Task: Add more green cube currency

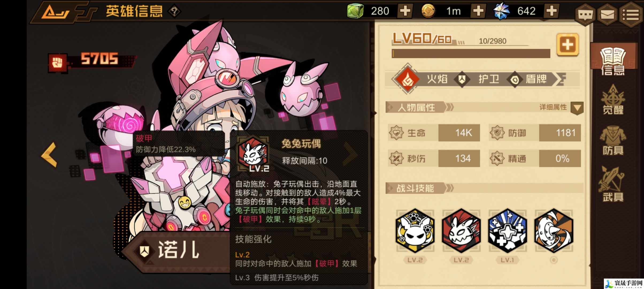Action: click(405, 11)
